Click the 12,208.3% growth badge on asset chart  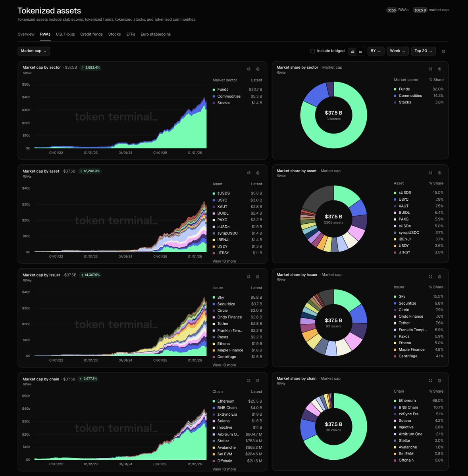click(x=89, y=171)
